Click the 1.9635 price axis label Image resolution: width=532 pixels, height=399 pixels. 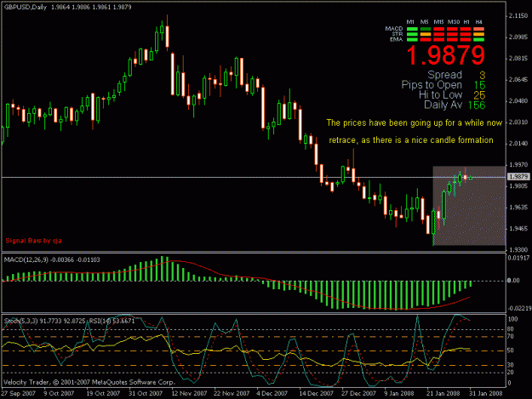point(518,207)
